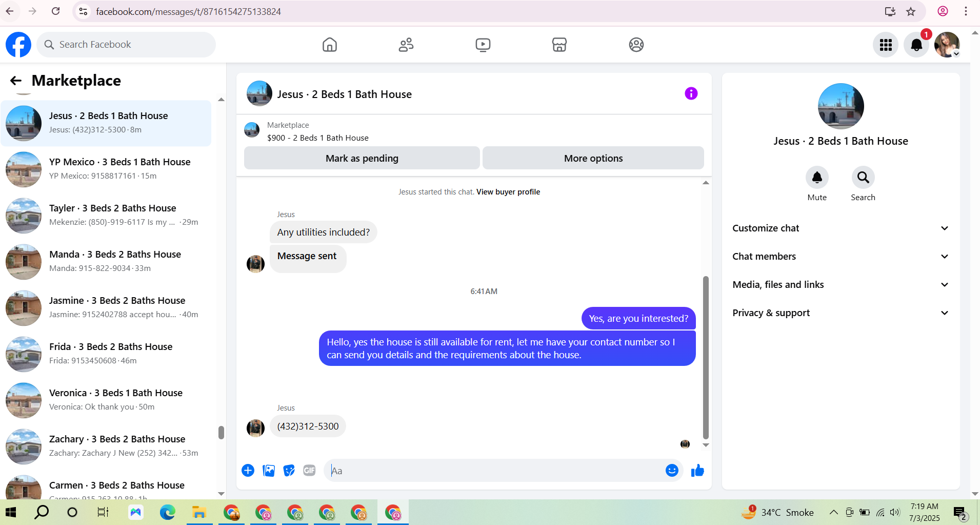Send a thumbs up like
Screen dimensions: 980x525
point(697,471)
